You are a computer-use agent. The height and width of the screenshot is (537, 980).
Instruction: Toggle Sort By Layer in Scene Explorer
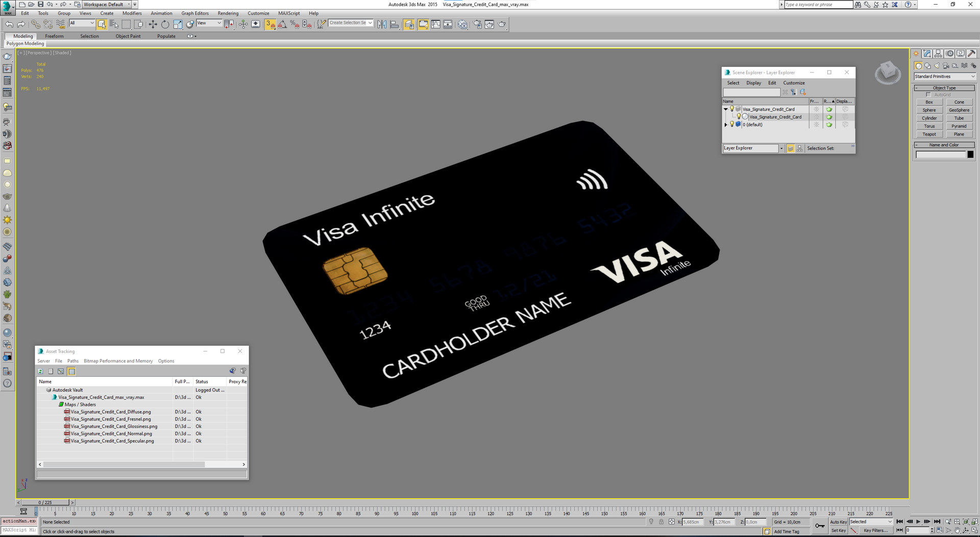point(791,148)
